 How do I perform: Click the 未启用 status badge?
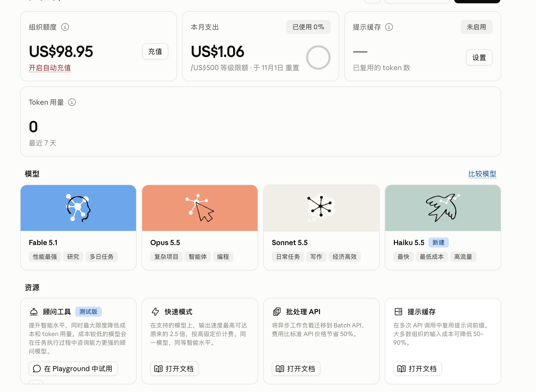click(476, 27)
